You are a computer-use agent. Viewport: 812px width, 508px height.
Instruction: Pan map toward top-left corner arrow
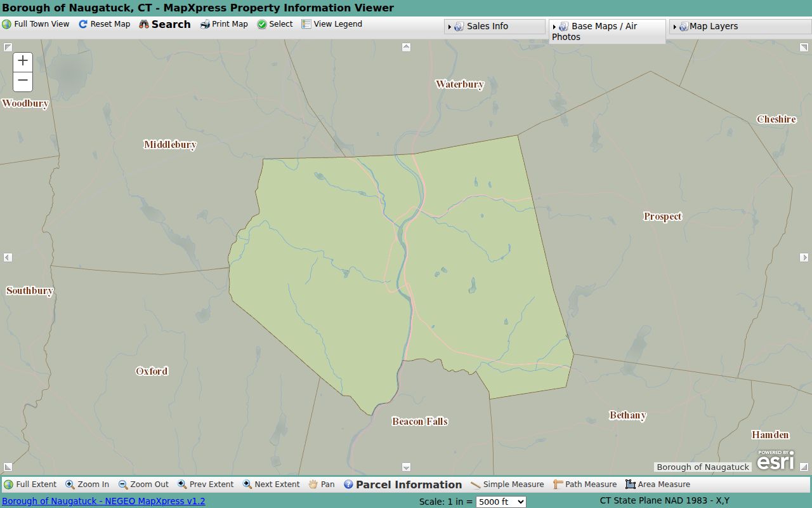click(8, 47)
